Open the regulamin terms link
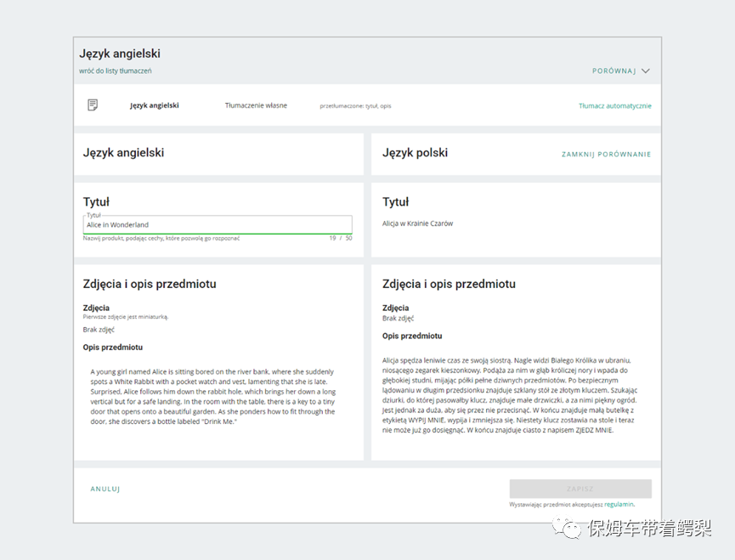 (619, 504)
